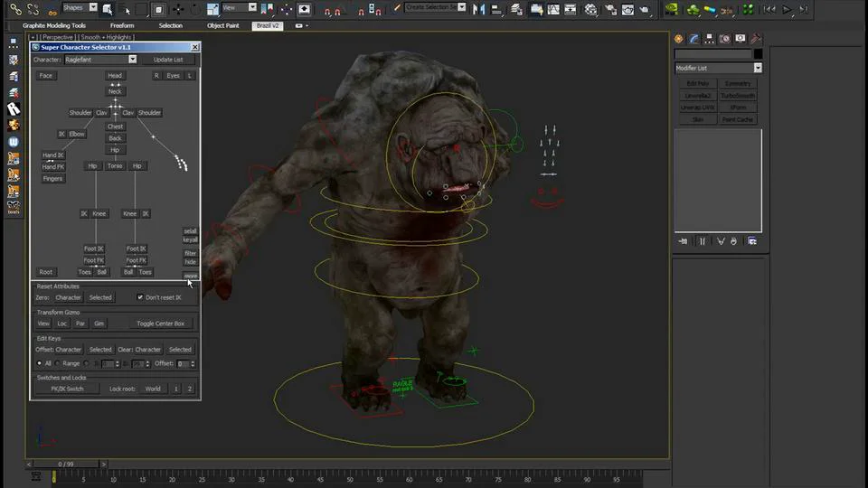
Task: Click the hide toggle in character selector
Action: (x=191, y=262)
